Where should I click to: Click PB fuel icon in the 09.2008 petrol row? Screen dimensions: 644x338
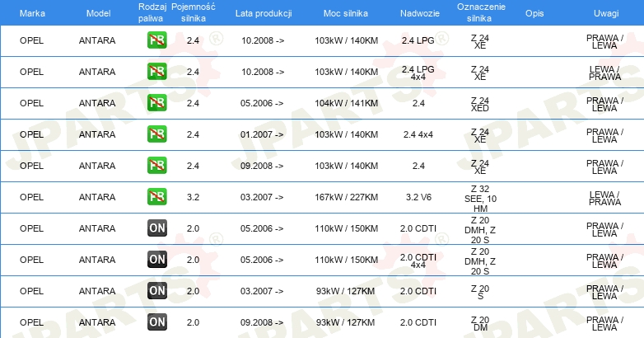tap(157, 166)
